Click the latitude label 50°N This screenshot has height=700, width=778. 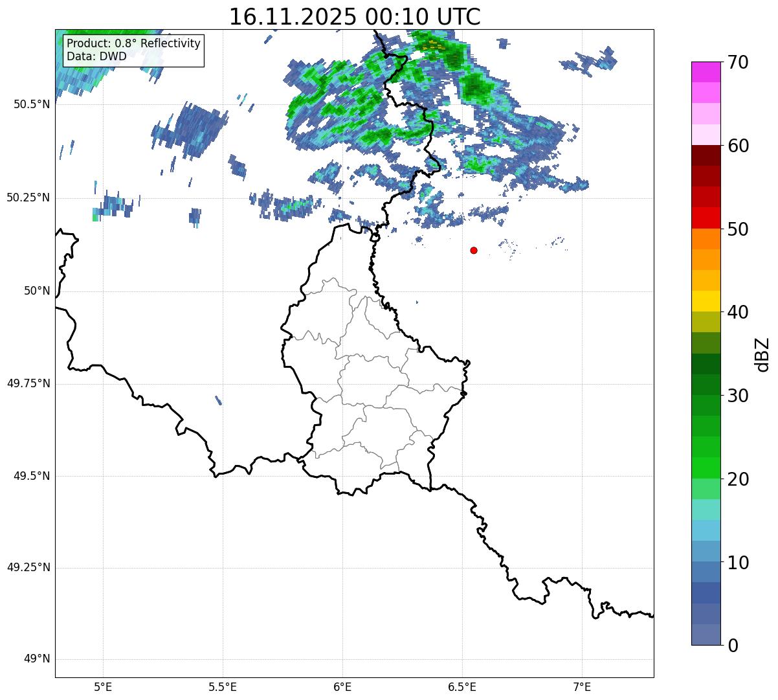point(36,291)
